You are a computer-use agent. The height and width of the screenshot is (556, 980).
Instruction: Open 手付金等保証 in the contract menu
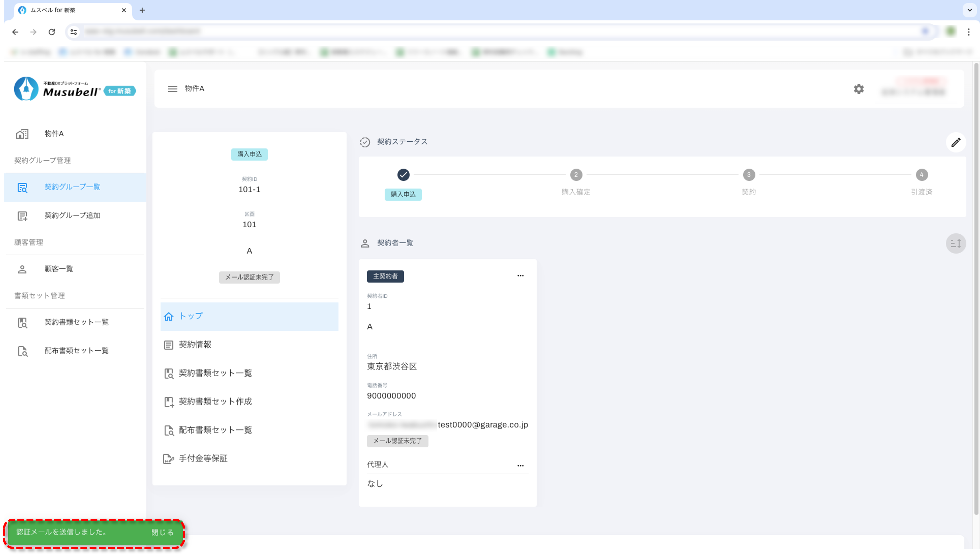(x=203, y=458)
